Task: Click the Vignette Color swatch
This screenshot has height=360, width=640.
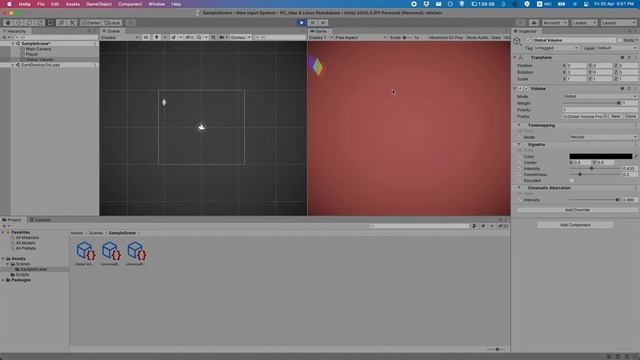Action: coord(600,156)
